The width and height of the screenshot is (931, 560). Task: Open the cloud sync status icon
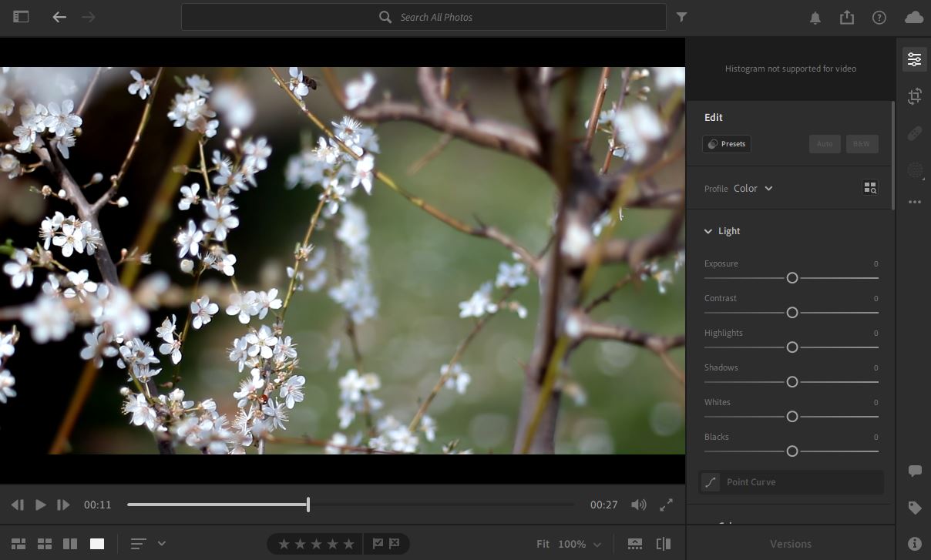(913, 17)
